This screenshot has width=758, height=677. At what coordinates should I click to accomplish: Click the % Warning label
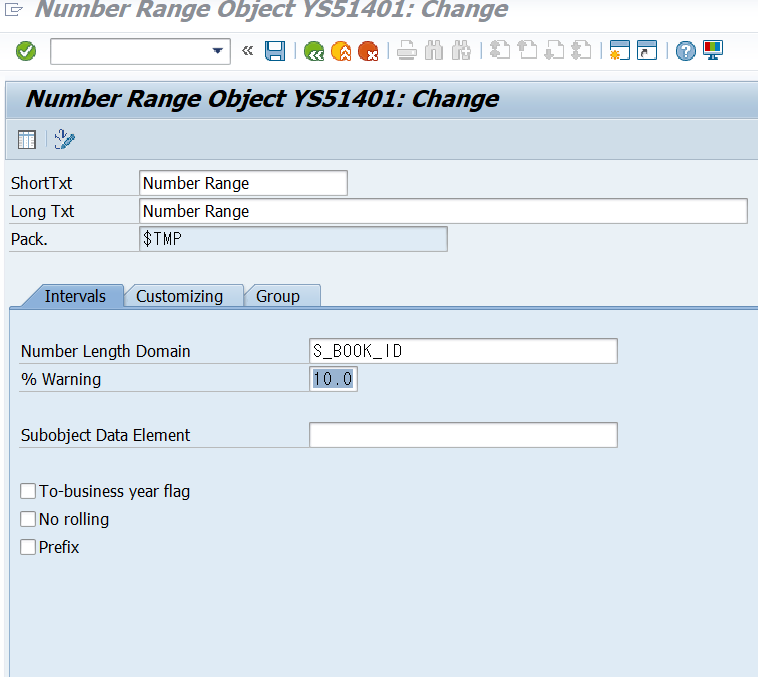61,379
